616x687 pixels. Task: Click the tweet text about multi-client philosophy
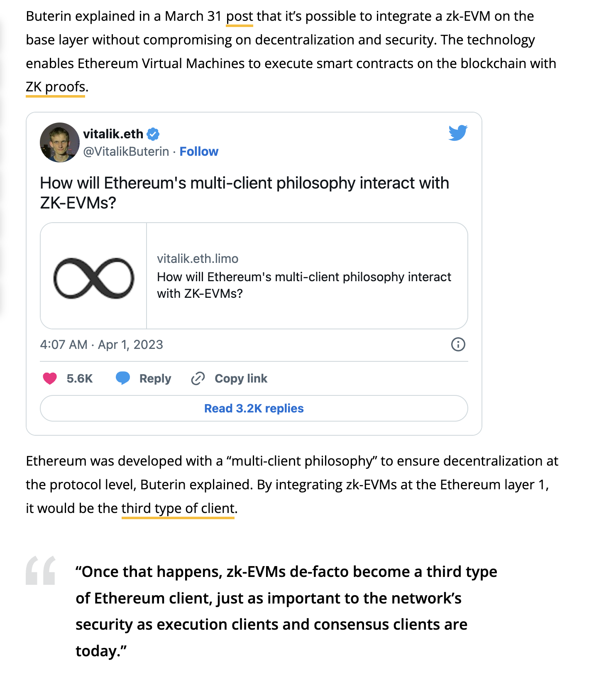tap(244, 193)
